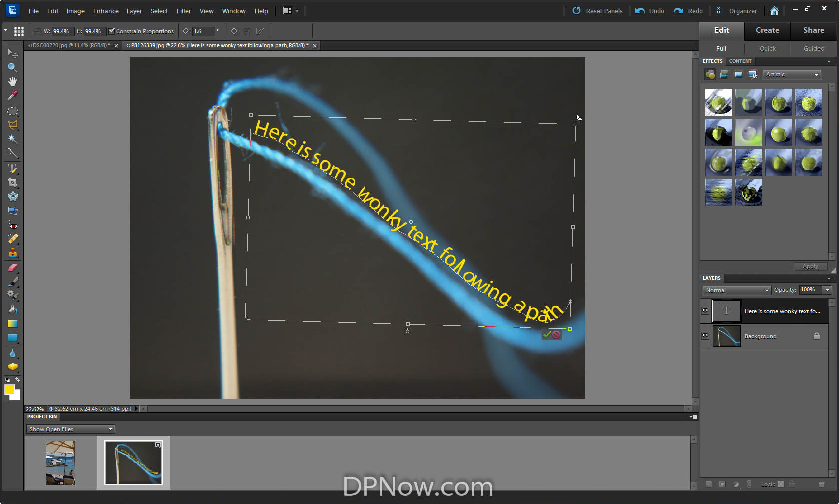839x504 pixels.
Task: Select the Zoom tool
Action: pos(13,67)
